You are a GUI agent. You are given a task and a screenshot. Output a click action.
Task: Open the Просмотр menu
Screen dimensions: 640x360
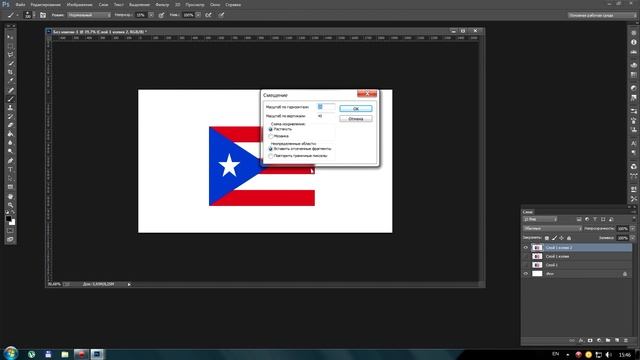(195, 4)
